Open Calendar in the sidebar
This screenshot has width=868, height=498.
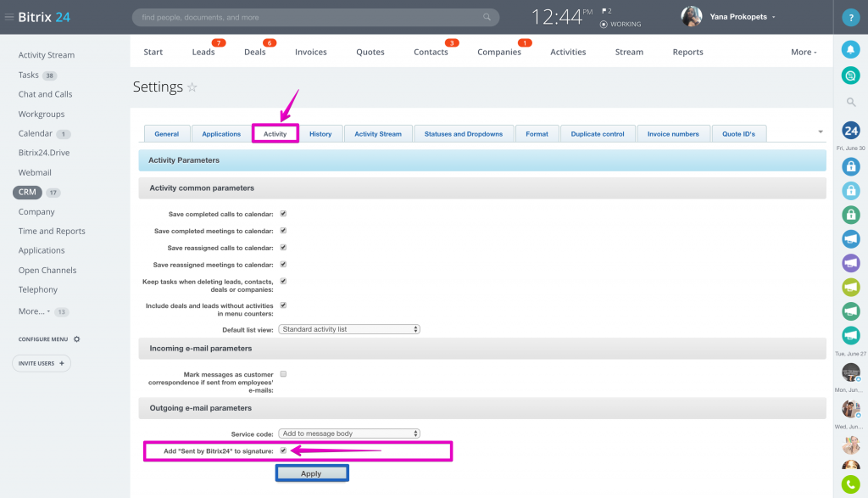36,133
